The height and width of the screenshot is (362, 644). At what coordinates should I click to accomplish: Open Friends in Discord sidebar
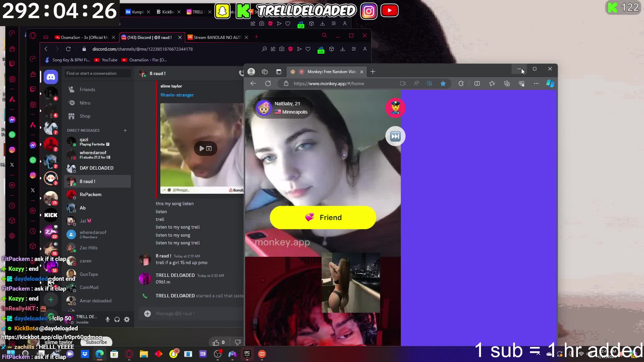(97, 89)
